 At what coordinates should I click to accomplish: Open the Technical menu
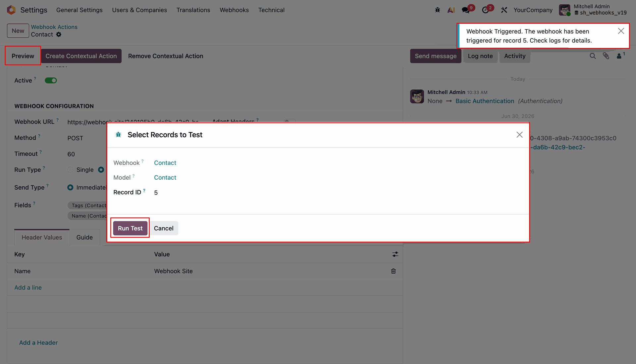click(x=271, y=10)
